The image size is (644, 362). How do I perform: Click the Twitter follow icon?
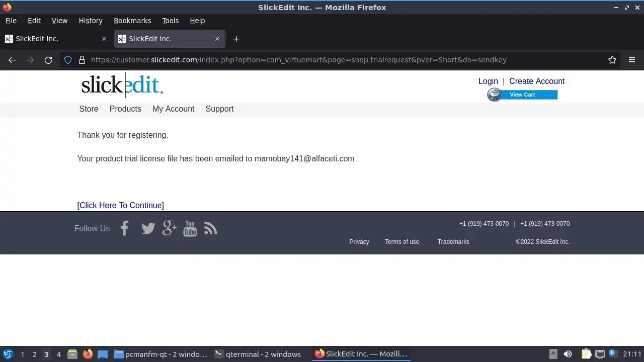[148, 229]
